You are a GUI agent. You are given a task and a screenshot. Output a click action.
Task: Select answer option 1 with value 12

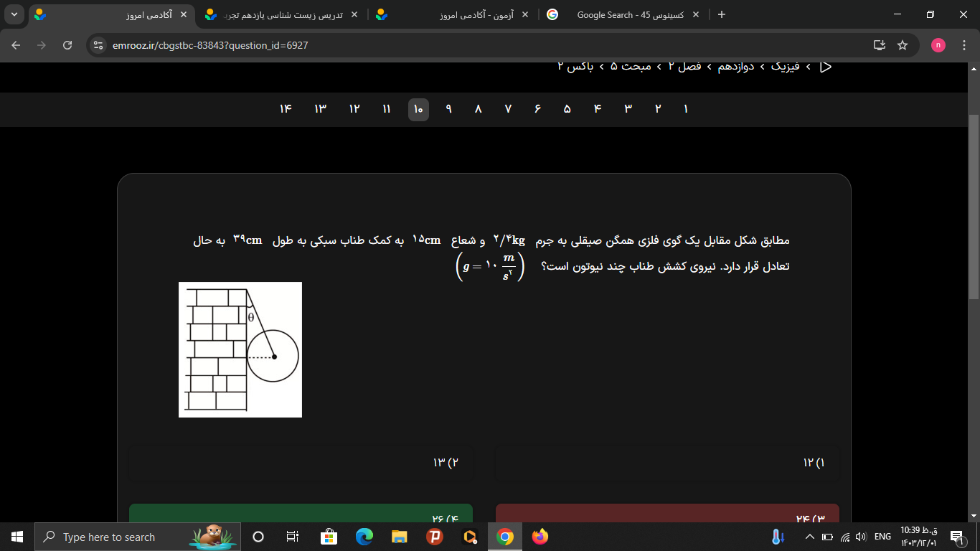(666, 463)
